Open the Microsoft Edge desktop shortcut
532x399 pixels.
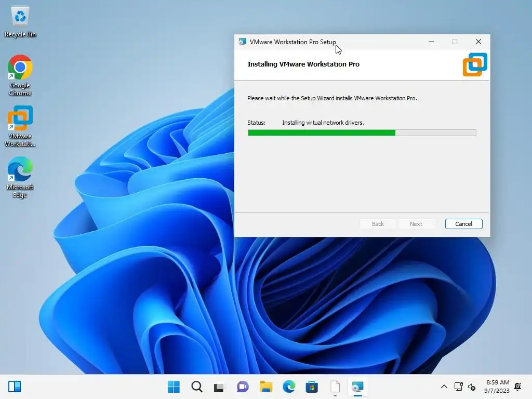pyautogui.click(x=20, y=177)
